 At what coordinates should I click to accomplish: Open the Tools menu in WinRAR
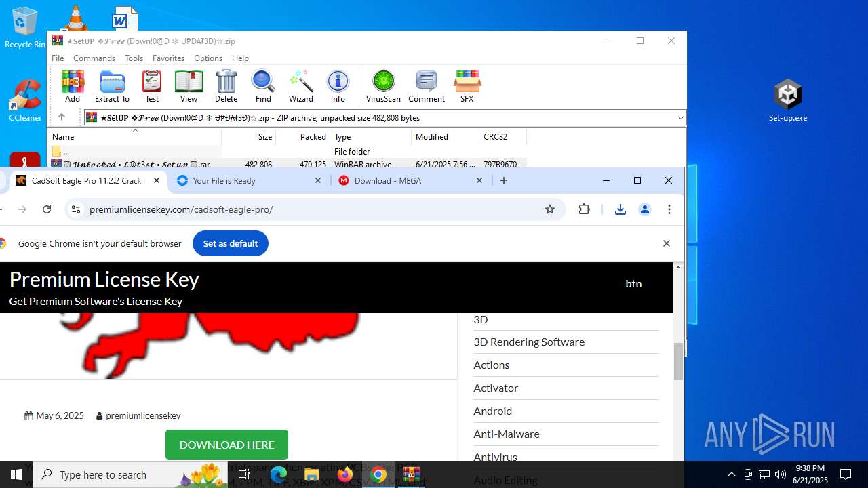click(x=134, y=58)
